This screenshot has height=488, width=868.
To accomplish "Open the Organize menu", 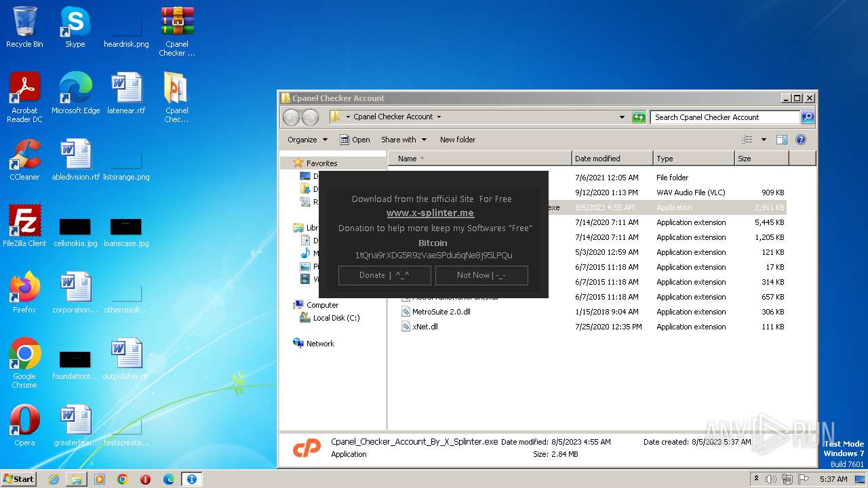I will [307, 140].
